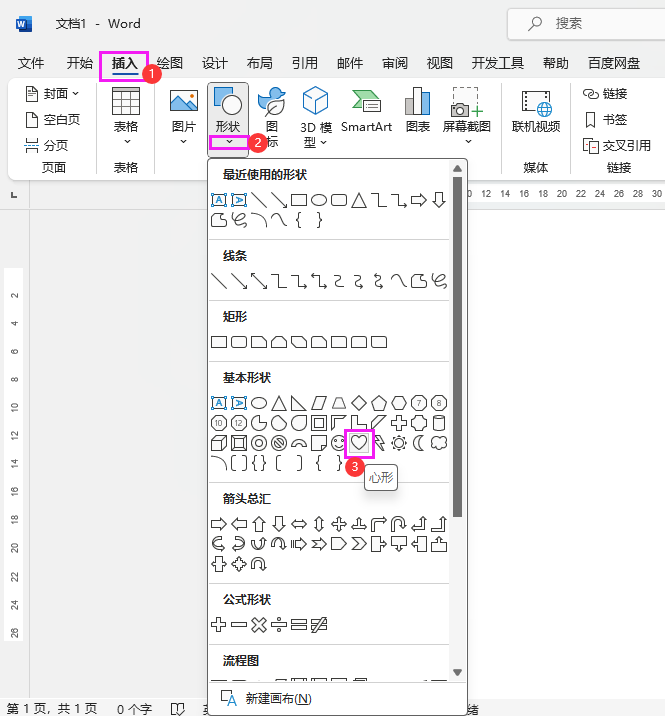665x716 pixels.
Task: Insert a SmartArt graphic
Action: click(366, 111)
